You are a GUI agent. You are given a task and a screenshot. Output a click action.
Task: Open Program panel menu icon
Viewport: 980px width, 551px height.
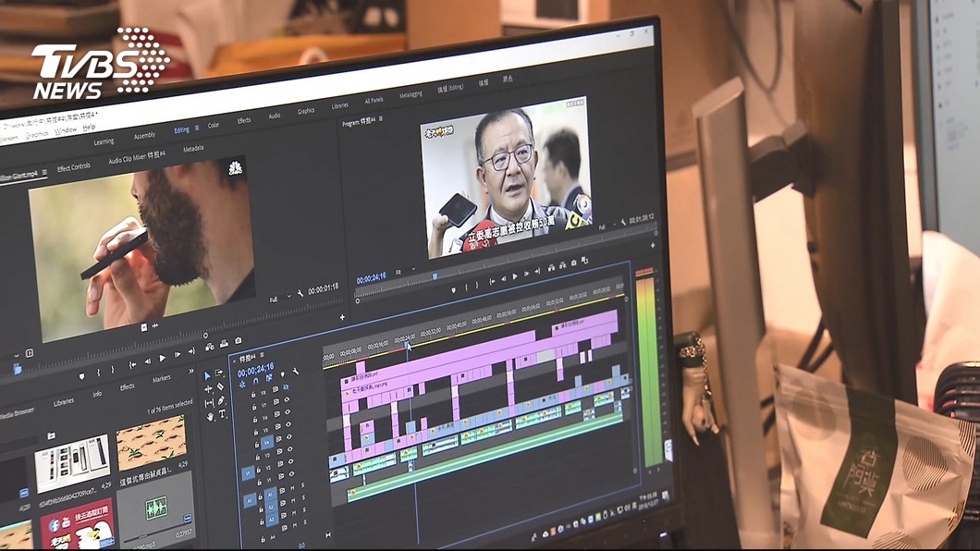(381, 118)
